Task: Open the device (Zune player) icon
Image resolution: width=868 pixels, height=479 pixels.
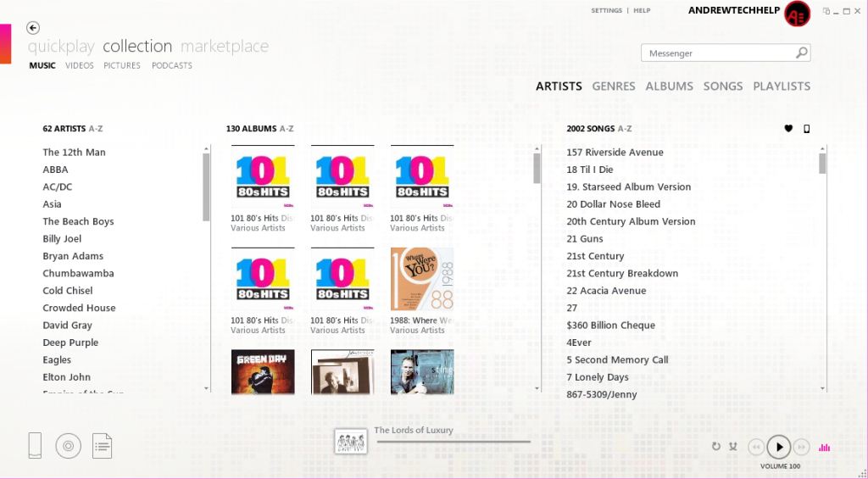Action: coord(35,445)
